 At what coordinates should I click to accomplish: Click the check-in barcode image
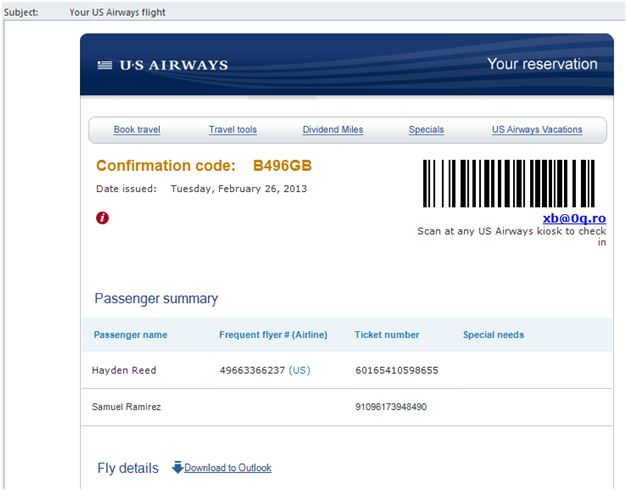[x=509, y=183]
